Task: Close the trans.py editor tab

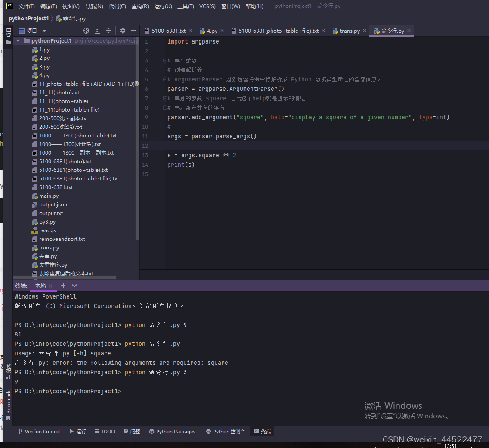Action: click(365, 31)
